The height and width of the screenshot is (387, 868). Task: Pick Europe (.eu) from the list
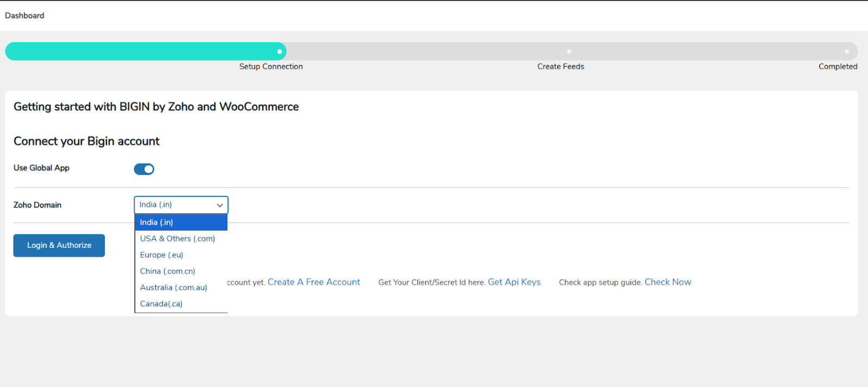162,255
